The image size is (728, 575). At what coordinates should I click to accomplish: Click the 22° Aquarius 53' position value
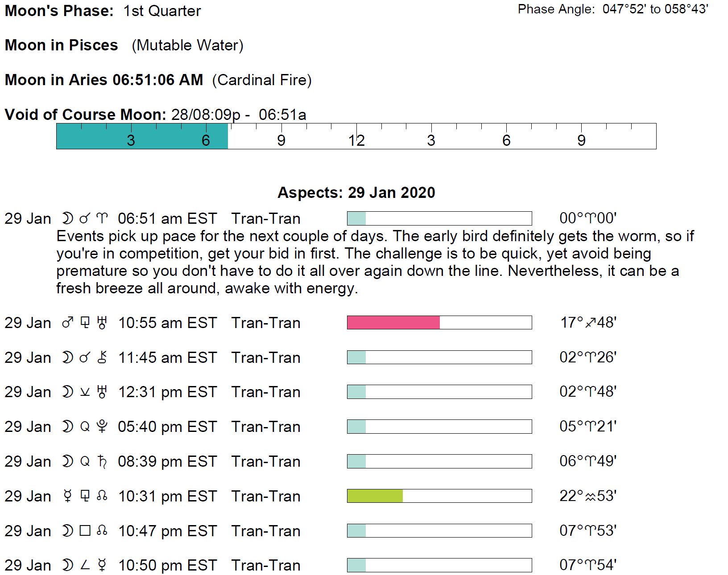[588, 496]
